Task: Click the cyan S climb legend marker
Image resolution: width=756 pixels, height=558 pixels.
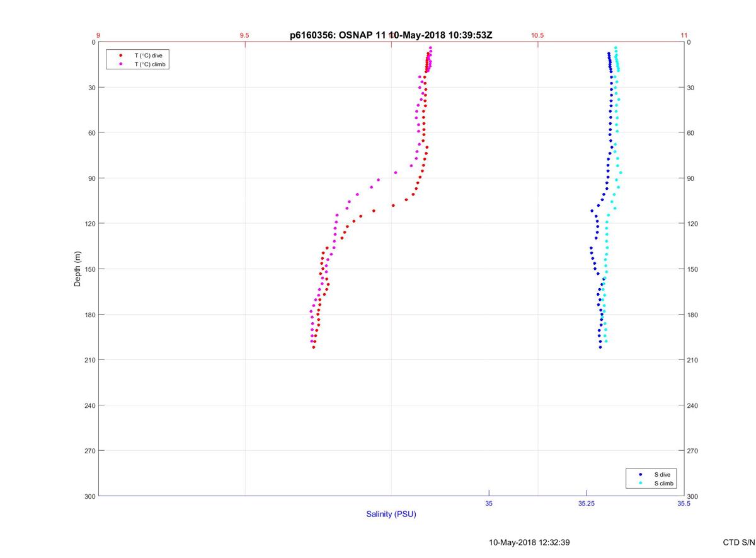Action: pos(641,484)
